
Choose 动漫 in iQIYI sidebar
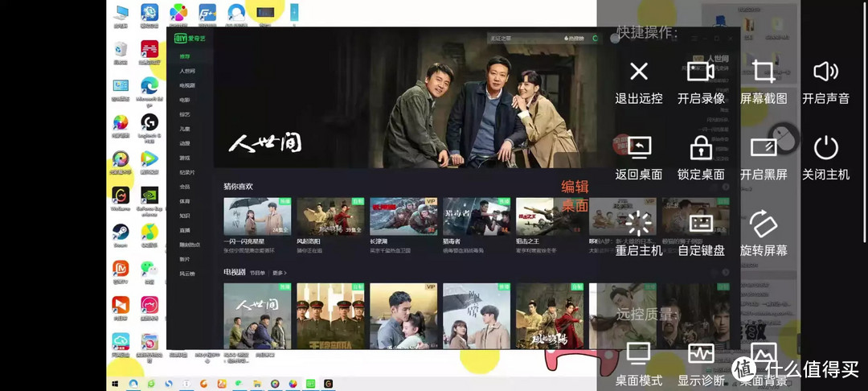click(x=184, y=143)
